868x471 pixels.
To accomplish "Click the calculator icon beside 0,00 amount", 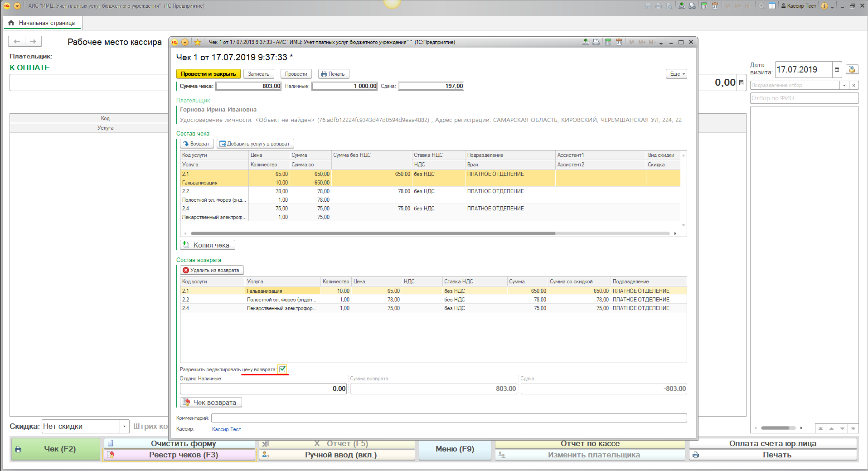I will [742, 83].
